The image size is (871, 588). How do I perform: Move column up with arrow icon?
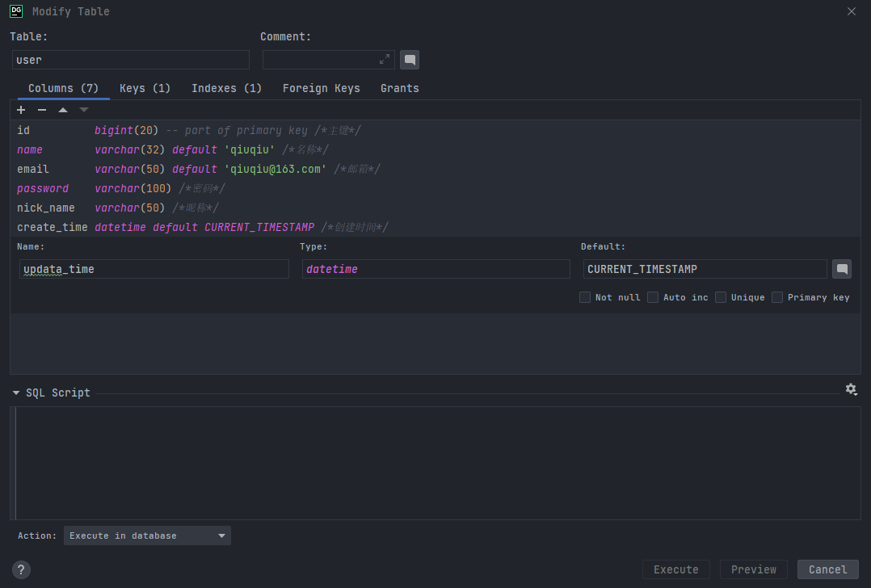click(x=63, y=110)
